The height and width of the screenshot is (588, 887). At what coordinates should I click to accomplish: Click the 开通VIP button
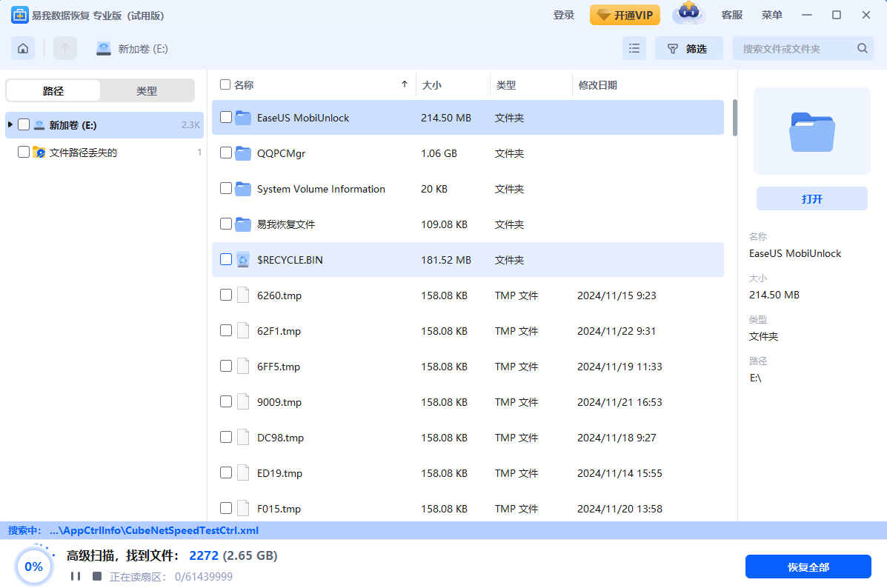pyautogui.click(x=625, y=16)
